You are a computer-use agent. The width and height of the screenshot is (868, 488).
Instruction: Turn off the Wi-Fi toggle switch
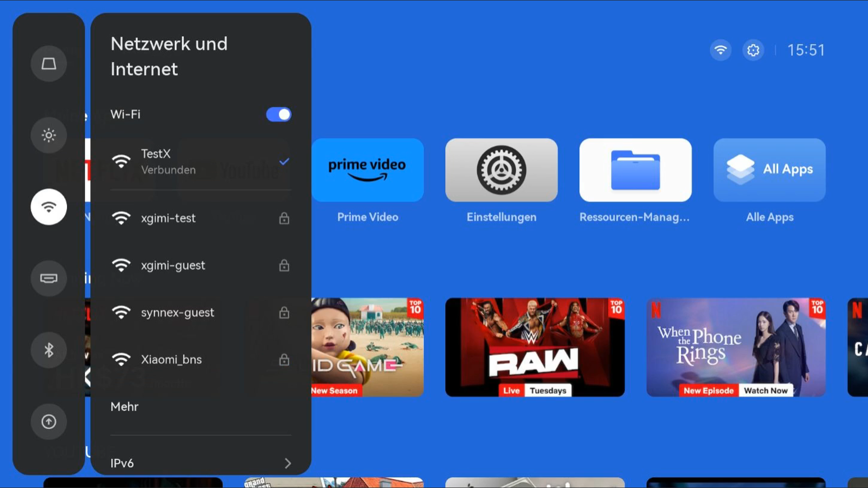coord(278,114)
